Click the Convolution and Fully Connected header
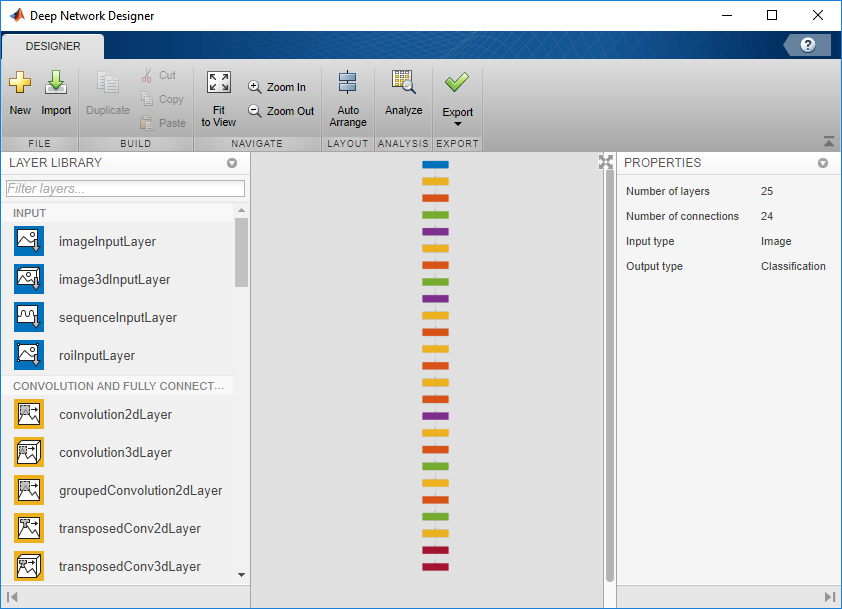This screenshot has width=842, height=609. click(x=118, y=386)
